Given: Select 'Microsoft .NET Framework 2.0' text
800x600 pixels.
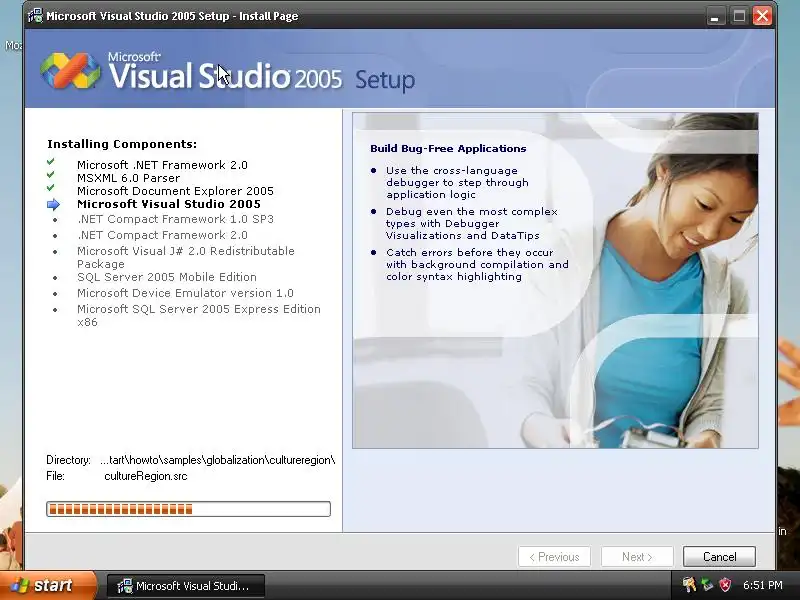Looking at the screenshot, I should pyautogui.click(x=162, y=165).
